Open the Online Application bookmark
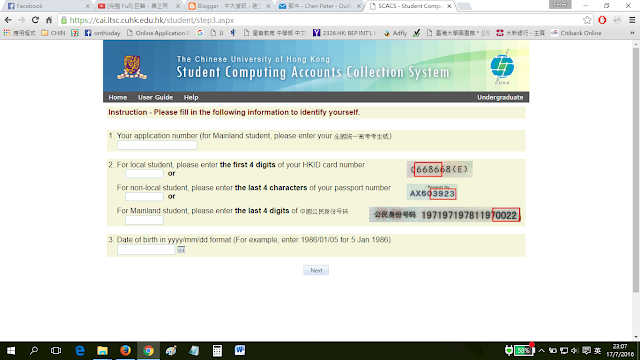The image size is (640, 360). tap(158, 33)
